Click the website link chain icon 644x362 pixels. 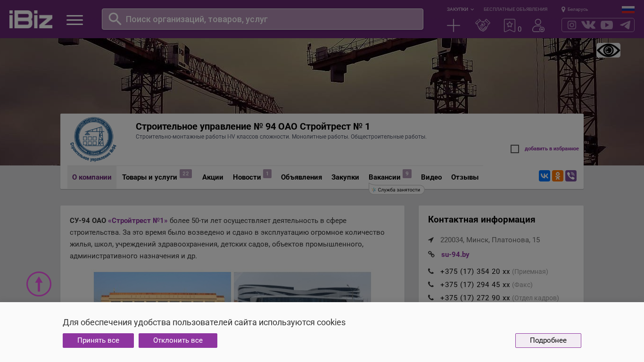coord(431,255)
